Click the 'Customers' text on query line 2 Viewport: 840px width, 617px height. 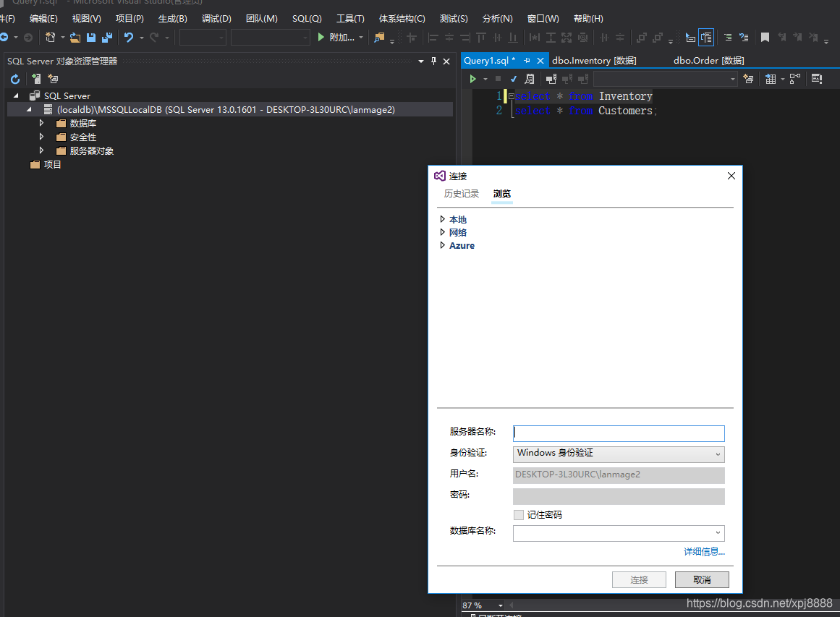click(x=625, y=111)
